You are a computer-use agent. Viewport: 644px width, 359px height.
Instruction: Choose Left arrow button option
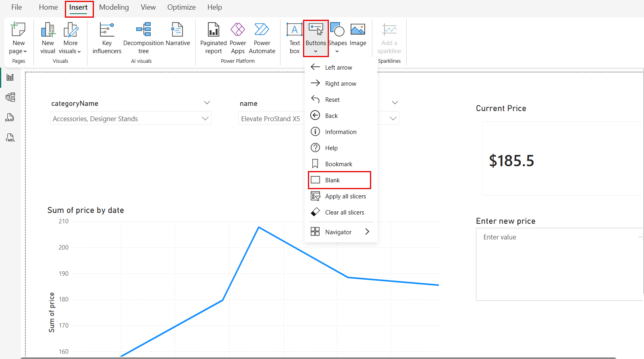[x=341, y=67]
